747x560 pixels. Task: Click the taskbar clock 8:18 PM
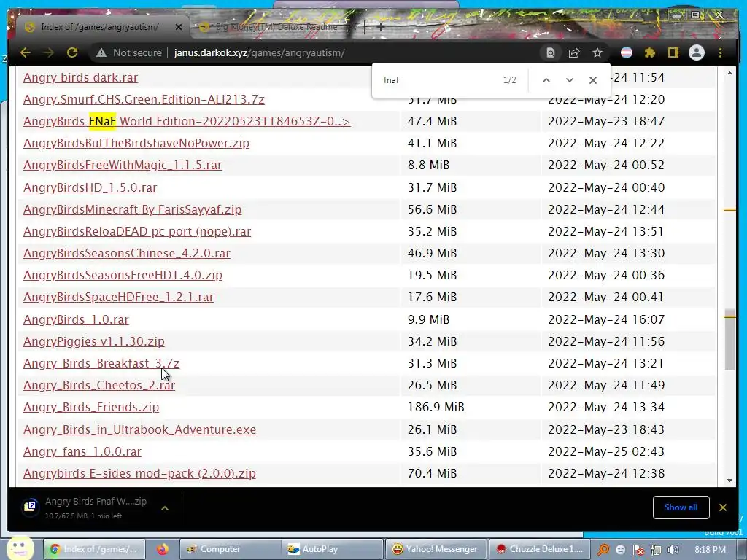709,550
